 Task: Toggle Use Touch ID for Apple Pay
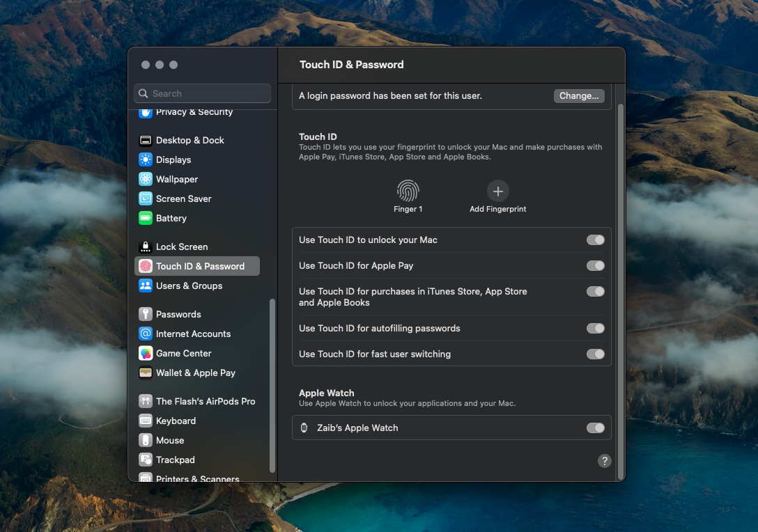pos(596,266)
